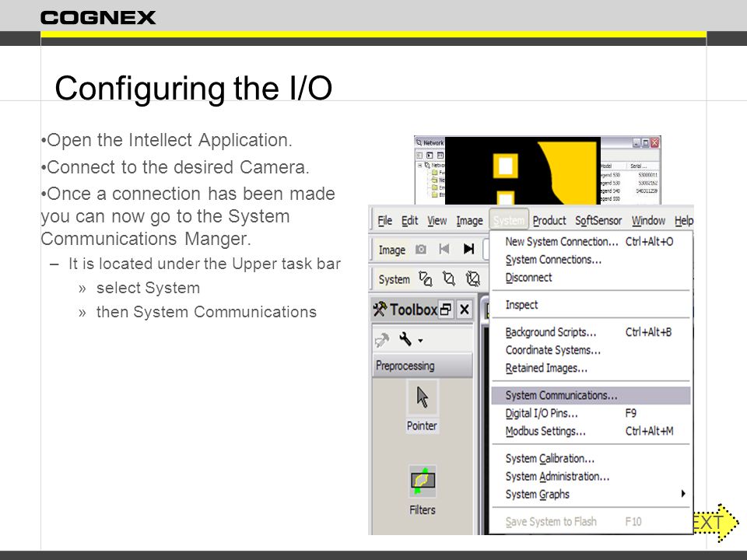Viewport: 747px width, 560px height.
Task: Maximize the Network window
Action: 646,142
